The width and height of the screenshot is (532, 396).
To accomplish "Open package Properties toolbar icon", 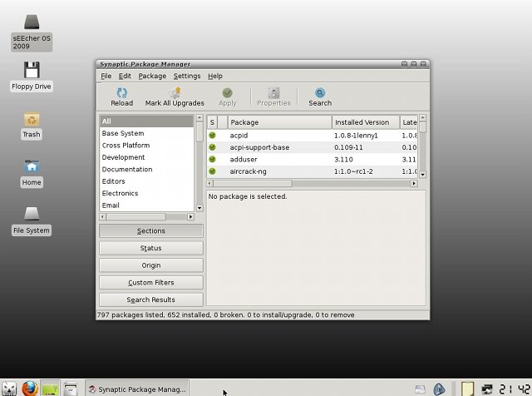I will tap(273, 92).
